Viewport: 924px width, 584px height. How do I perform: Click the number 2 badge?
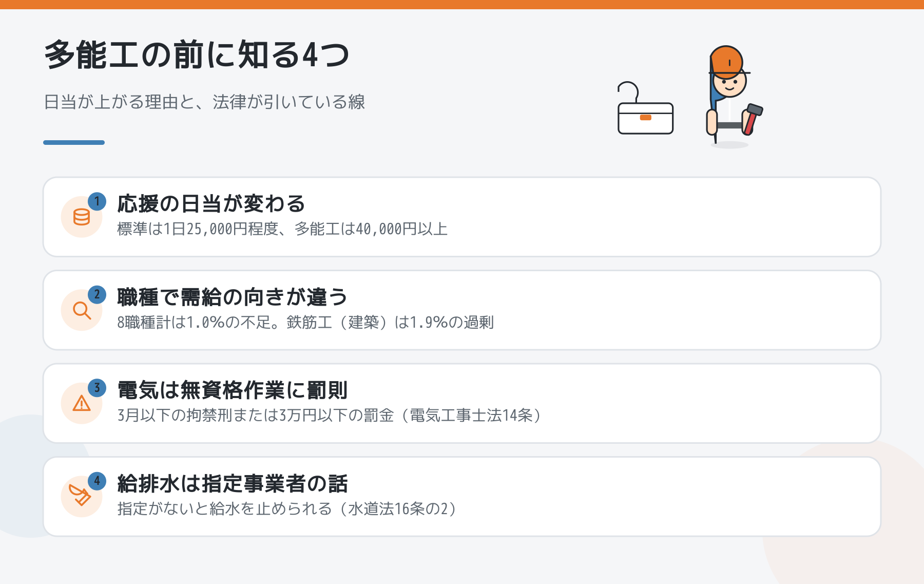(97, 295)
